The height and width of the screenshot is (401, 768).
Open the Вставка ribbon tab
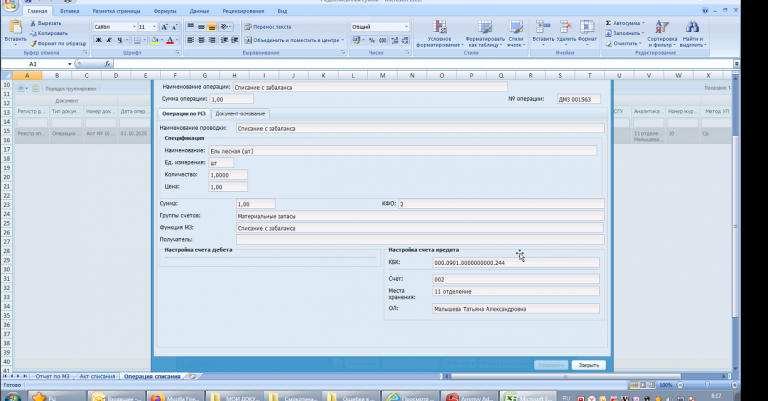pos(70,11)
